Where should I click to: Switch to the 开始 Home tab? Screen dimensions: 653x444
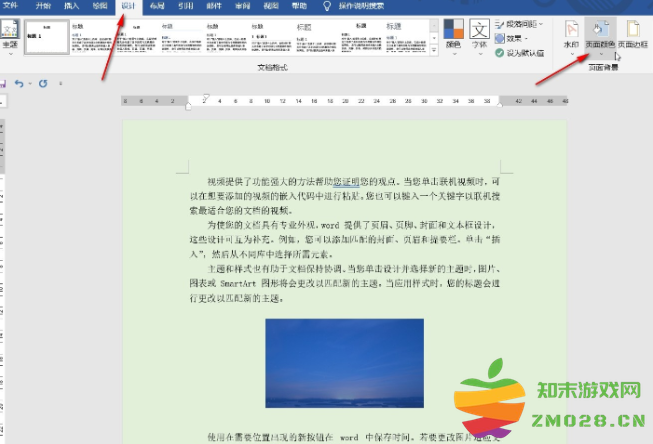(x=43, y=6)
